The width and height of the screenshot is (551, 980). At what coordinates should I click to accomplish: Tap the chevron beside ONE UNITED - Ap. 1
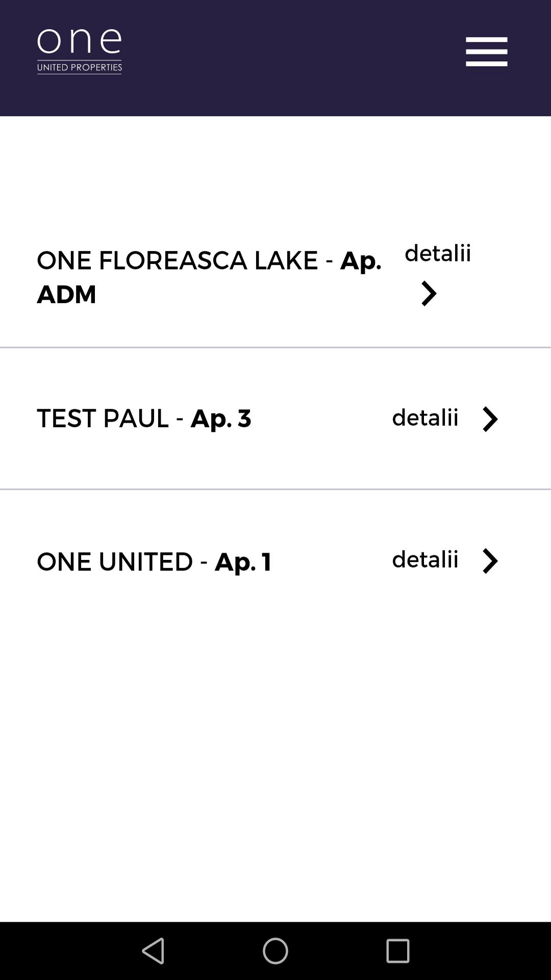490,560
